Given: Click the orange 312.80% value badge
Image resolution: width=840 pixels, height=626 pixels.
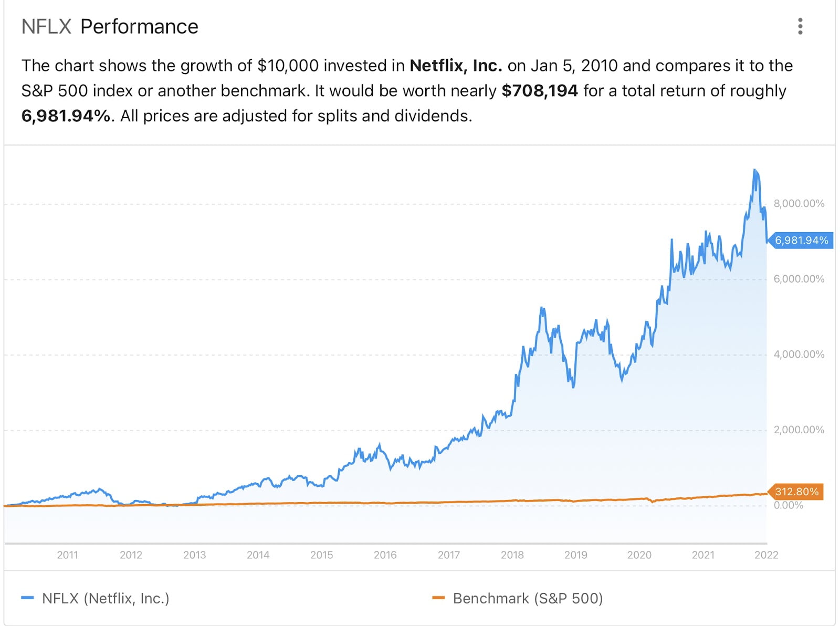Looking at the screenshot, I should 796,492.
